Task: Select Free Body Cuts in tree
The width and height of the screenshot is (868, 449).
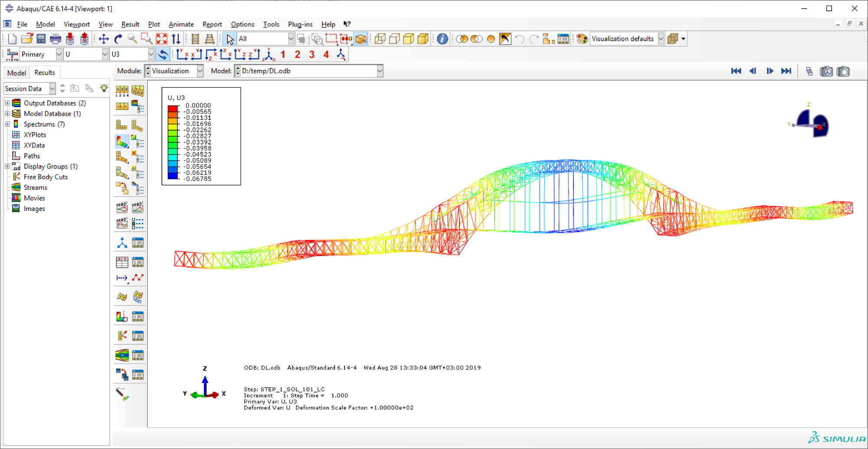Action: pyautogui.click(x=46, y=177)
